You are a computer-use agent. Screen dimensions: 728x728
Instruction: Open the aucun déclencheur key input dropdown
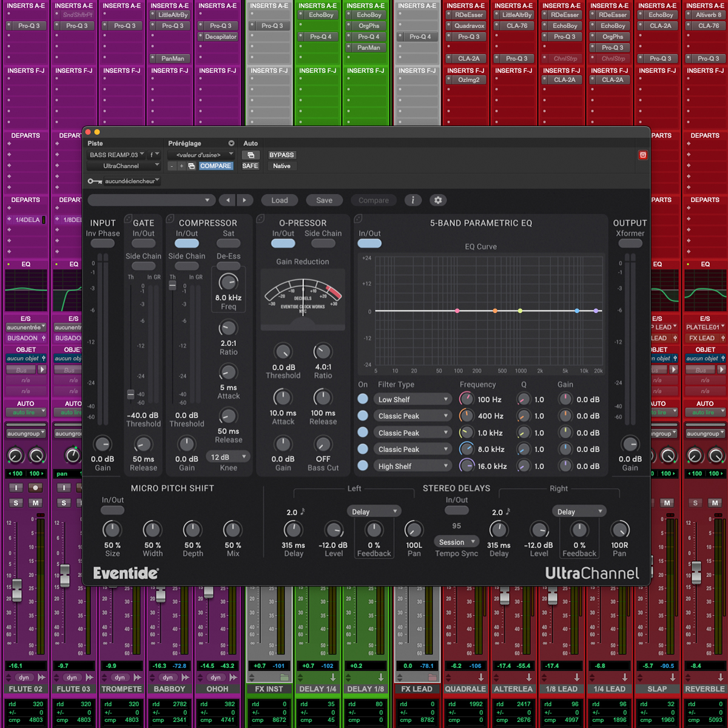pyautogui.click(x=132, y=181)
